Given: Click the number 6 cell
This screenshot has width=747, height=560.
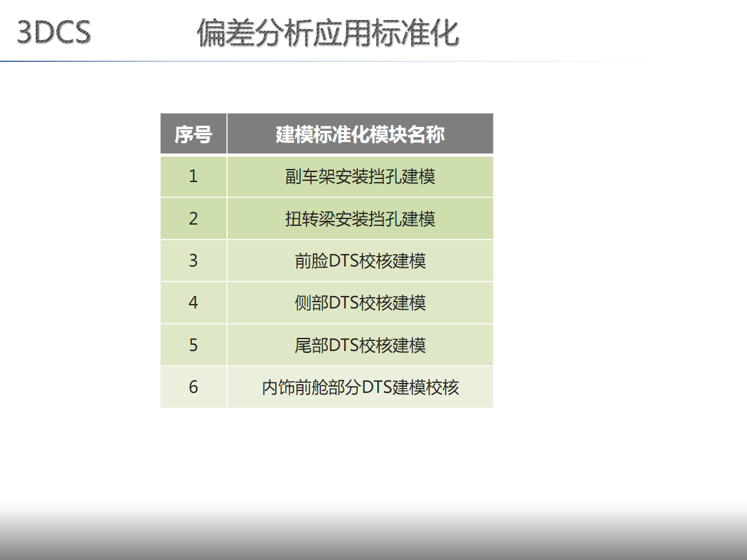Looking at the screenshot, I should [x=193, y=387].
